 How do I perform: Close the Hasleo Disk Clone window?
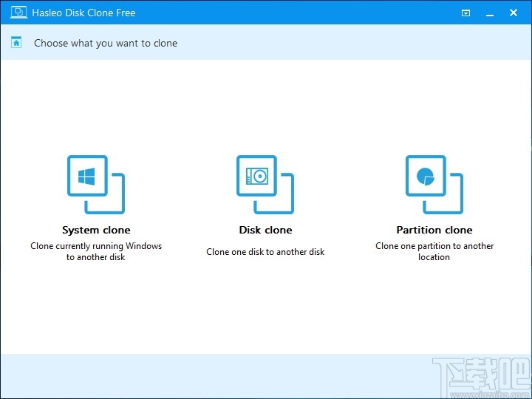click(514, 13)
